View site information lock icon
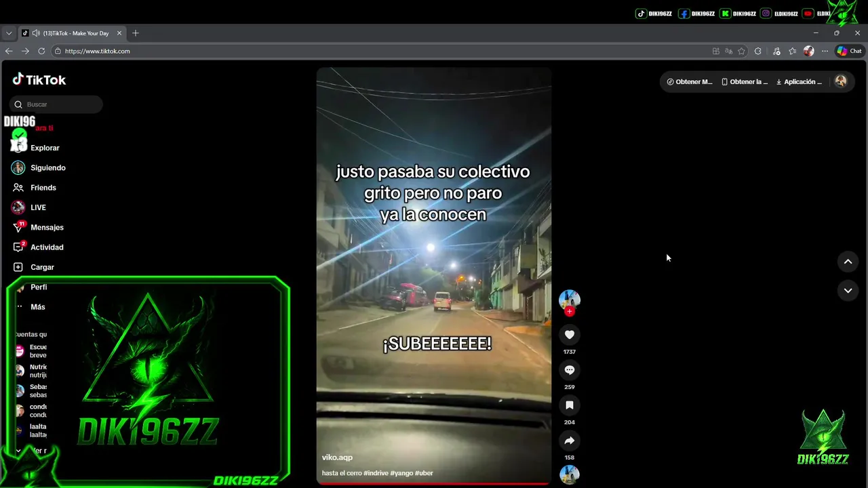This screenshot has height=488, width=868. coord(58,51)
